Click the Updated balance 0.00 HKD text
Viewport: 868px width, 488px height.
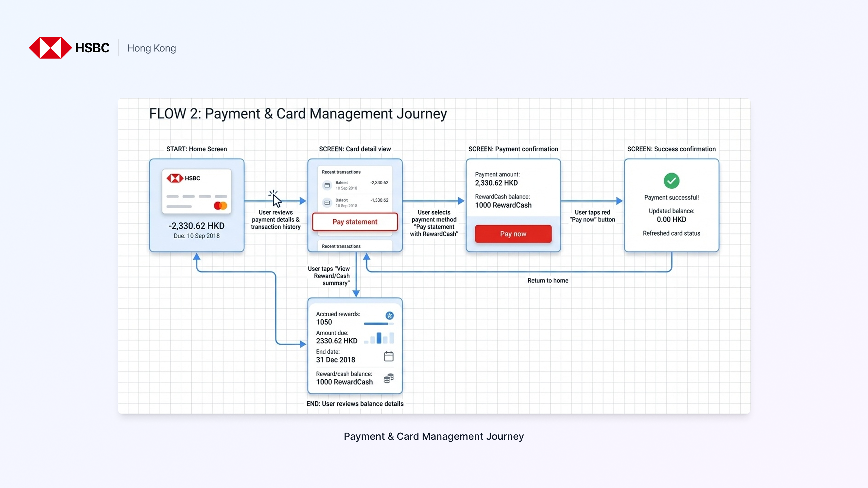(671, 219)
